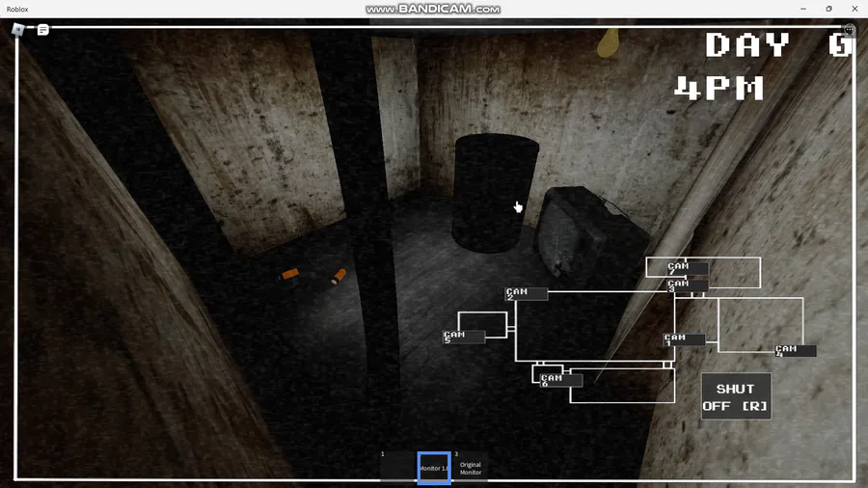
Task: Select the highlighted Monitor 1 hotbar slot
Action: tap(434, 468)
